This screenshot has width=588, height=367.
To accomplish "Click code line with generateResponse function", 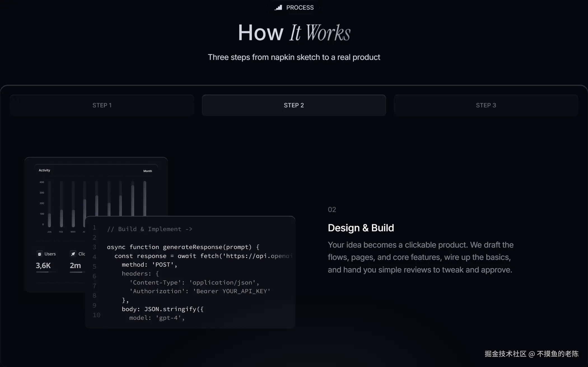I will click(183, 247).
